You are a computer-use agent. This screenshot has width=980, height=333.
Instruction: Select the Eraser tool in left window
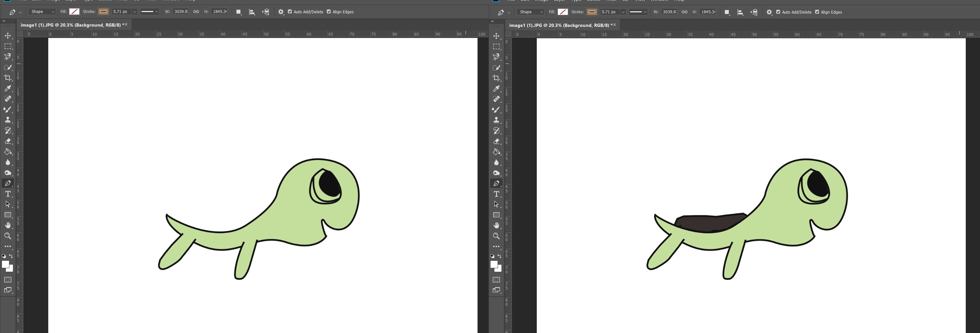(x=7, y=141)
